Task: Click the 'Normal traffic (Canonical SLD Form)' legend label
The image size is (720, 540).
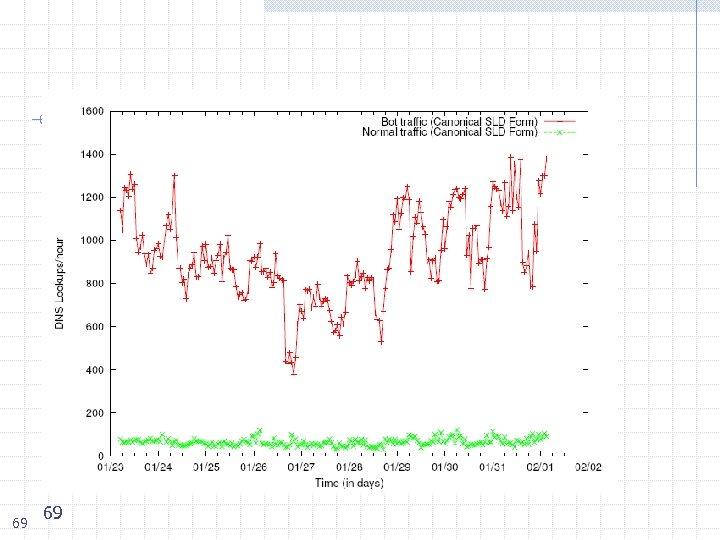Action: tap(450, 132)
